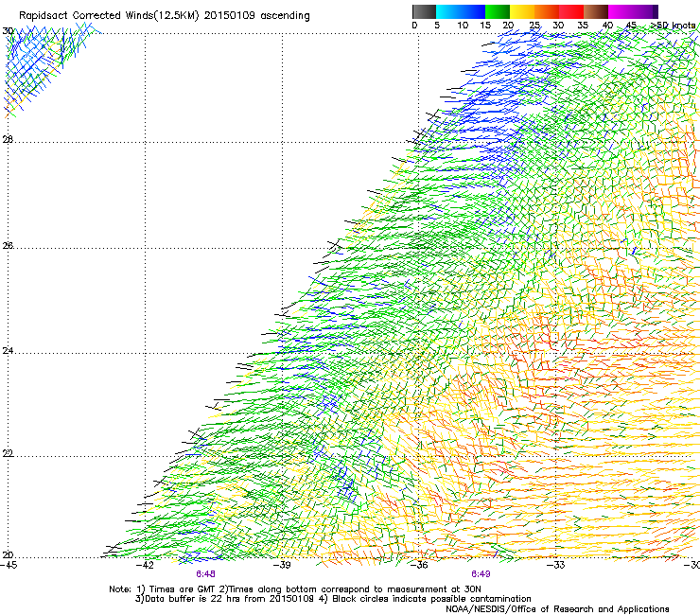Click the longitude label '-36' on bottom axis
Screen dimensions: 700x615
pos(419,565)
